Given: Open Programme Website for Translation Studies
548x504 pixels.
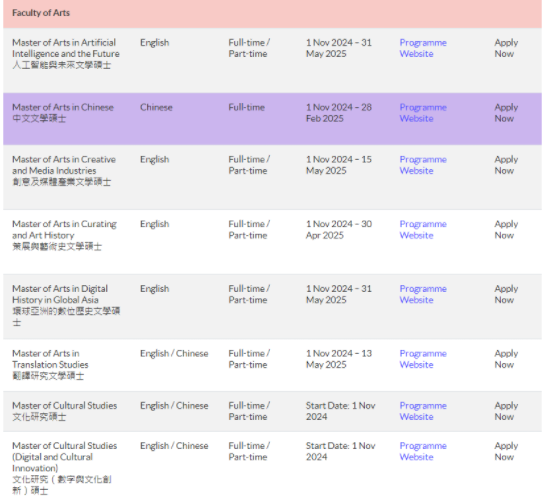Looking at the screenshot, I should [x=423, y=359].
